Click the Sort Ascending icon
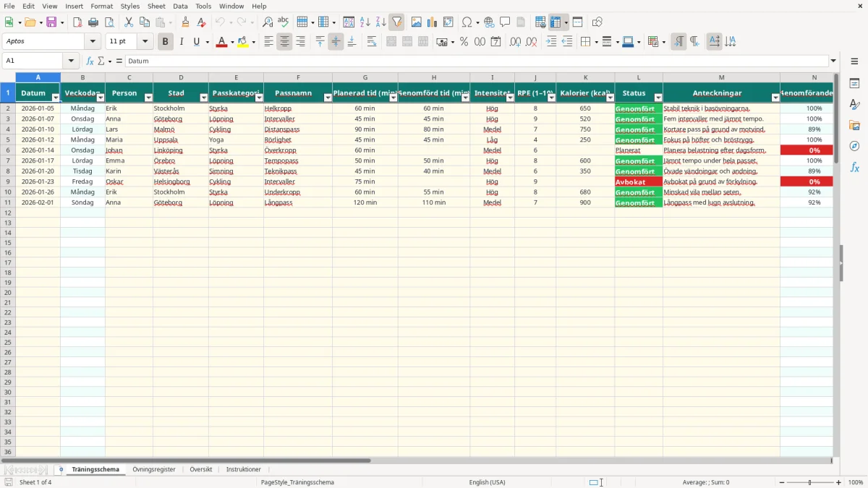 [x=365, y=22]
